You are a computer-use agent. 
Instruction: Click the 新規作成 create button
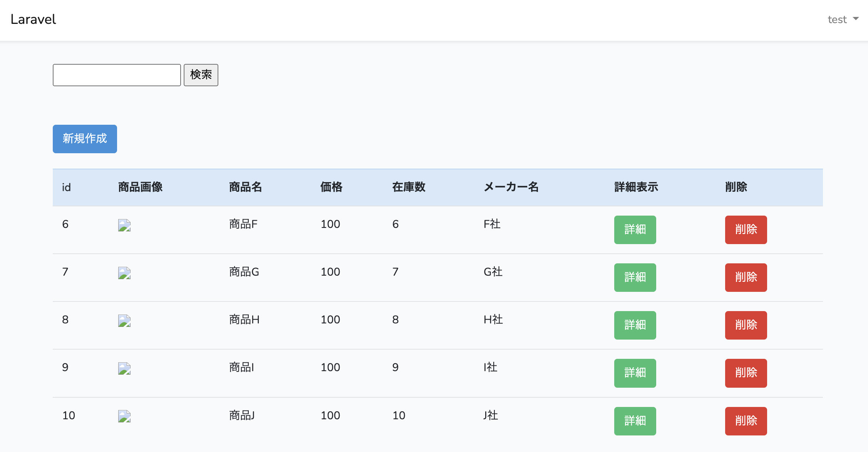pos(85,139)
